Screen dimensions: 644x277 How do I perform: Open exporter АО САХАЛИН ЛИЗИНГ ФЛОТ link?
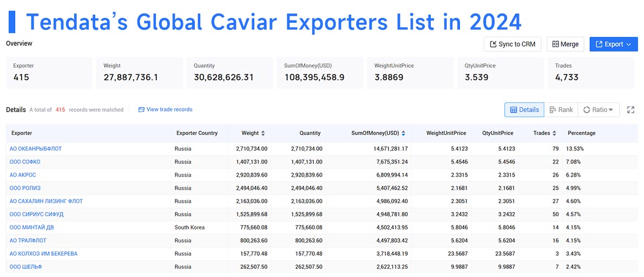pyautogui.click(x=47, y=201)
